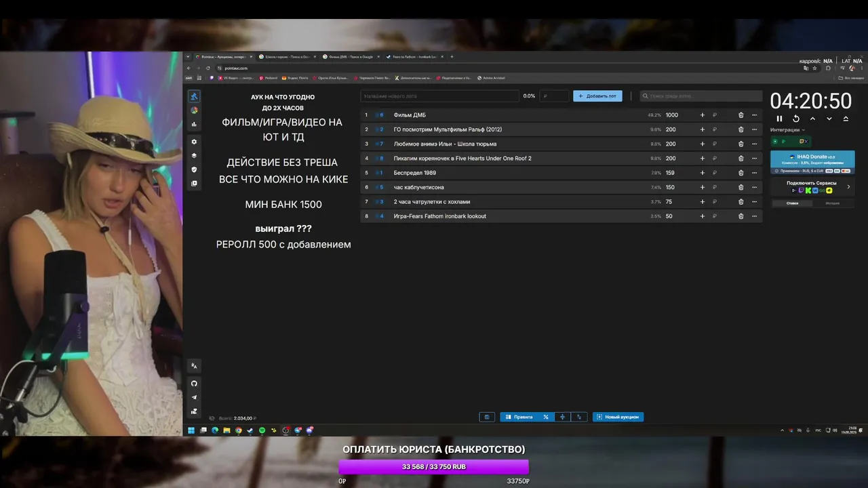Open more options for час каблучетисона

pos(754,187)
